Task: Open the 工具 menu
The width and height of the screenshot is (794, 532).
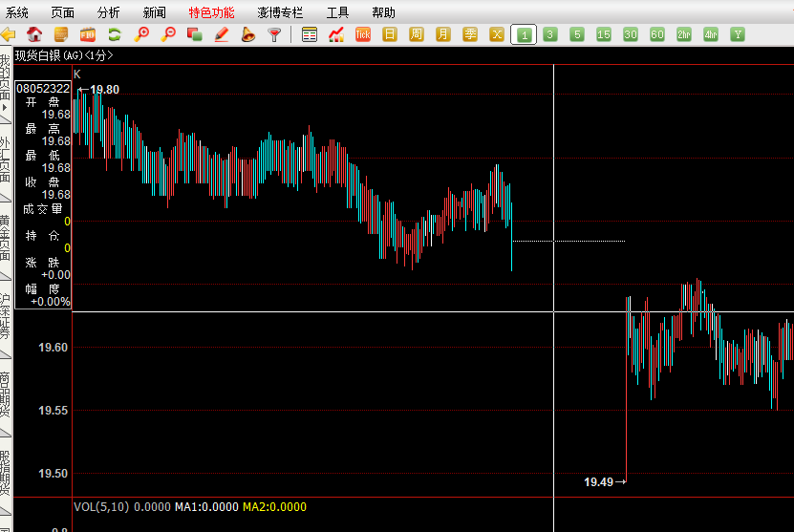Action: 337,12
